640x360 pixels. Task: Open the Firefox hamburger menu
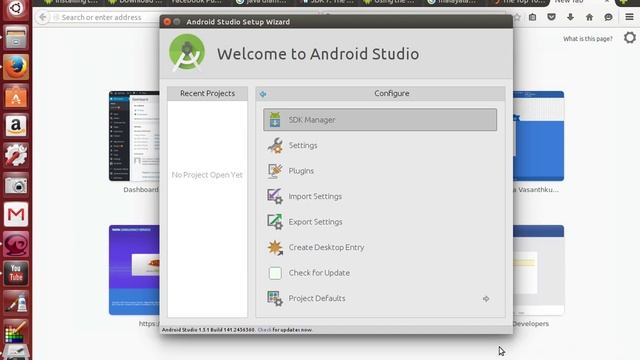coord(629,17)
